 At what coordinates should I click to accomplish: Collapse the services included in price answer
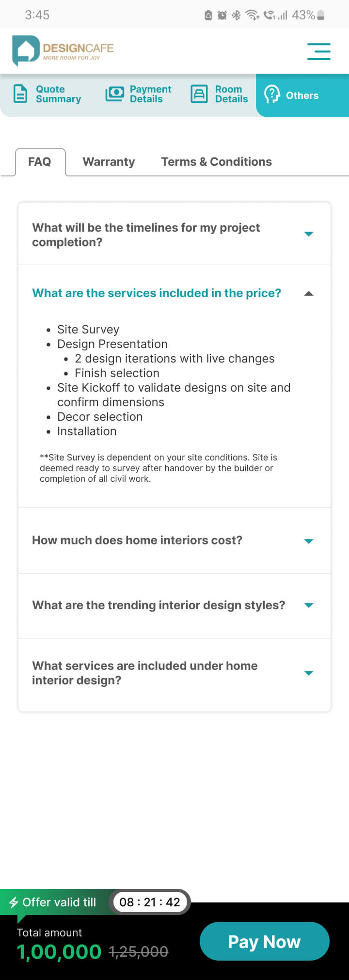[x=308, y=293]
